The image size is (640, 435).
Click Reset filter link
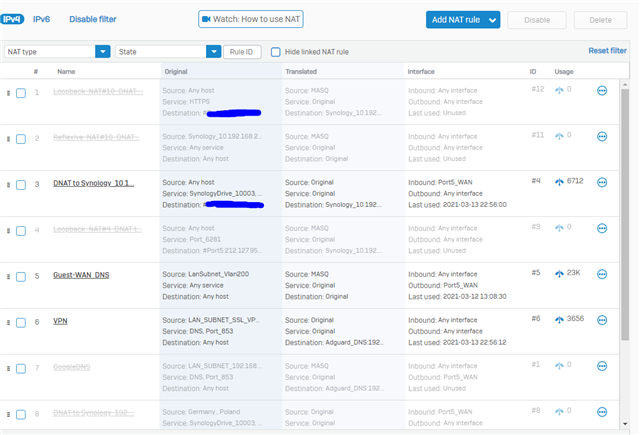point(607,51)
